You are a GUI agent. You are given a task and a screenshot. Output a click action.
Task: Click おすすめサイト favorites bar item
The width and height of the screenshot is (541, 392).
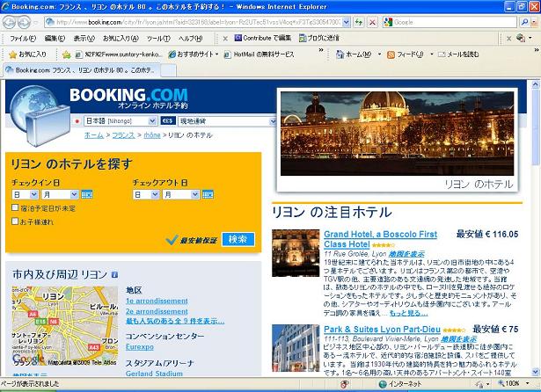pyautogui.click(x=194, y=54)
